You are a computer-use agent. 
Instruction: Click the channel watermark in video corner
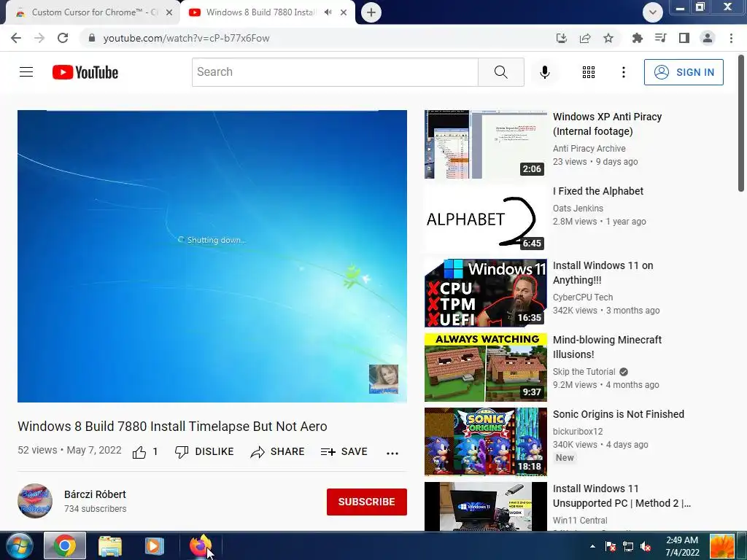(384, 379)
